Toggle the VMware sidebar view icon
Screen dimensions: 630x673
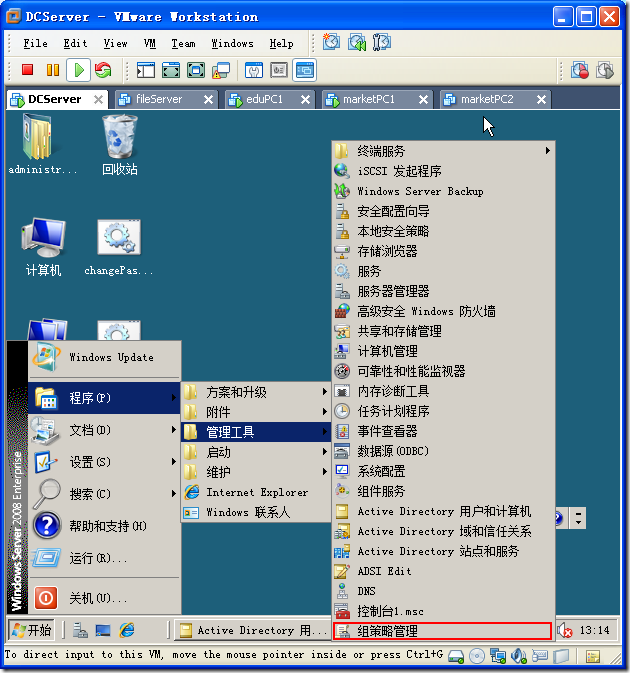(x=146, y=70)
